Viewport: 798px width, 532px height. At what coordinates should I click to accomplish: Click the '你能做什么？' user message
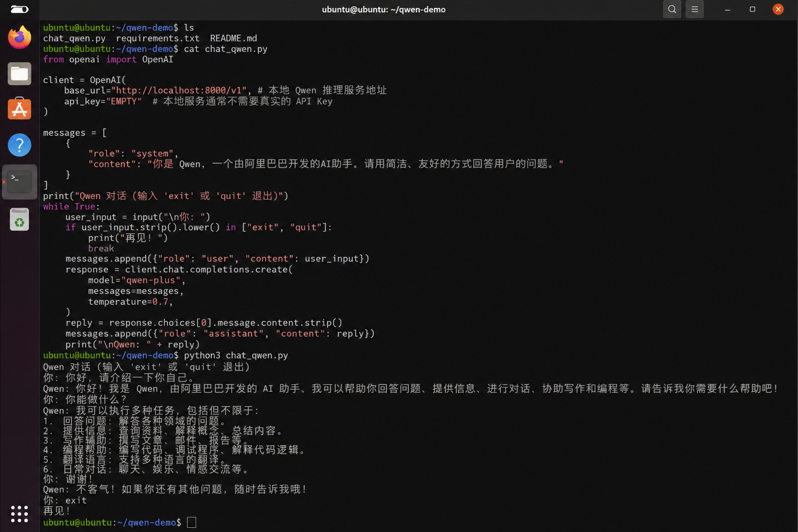tap(85, 399)
